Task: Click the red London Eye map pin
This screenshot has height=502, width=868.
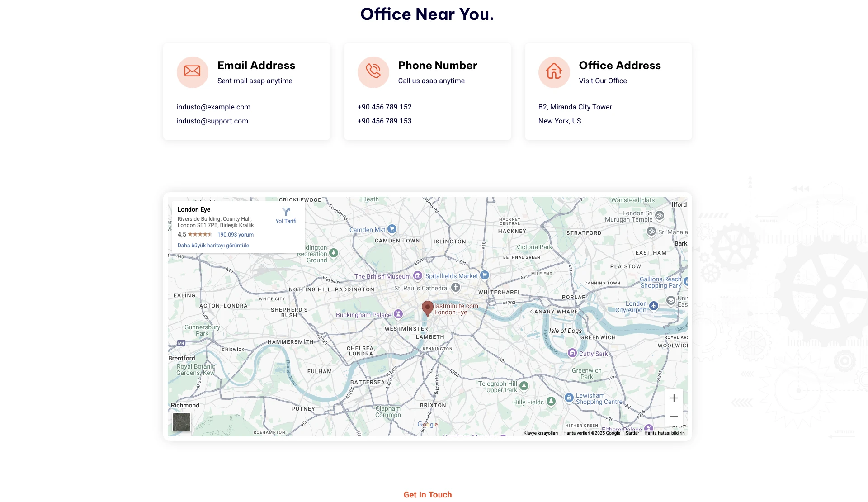Action: click(427, 308)
